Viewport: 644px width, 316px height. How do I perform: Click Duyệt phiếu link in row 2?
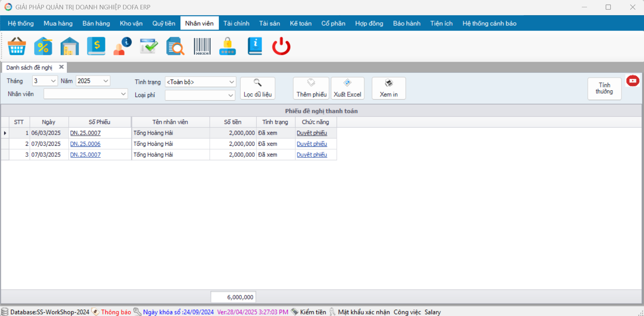pyautogui.click(x=312, y=144)
